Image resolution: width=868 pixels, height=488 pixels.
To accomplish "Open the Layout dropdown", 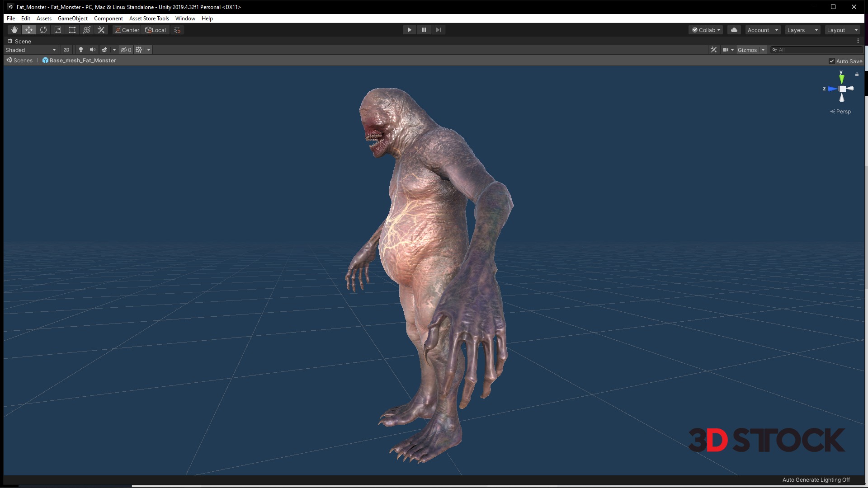I will click(x=842, y=30).
